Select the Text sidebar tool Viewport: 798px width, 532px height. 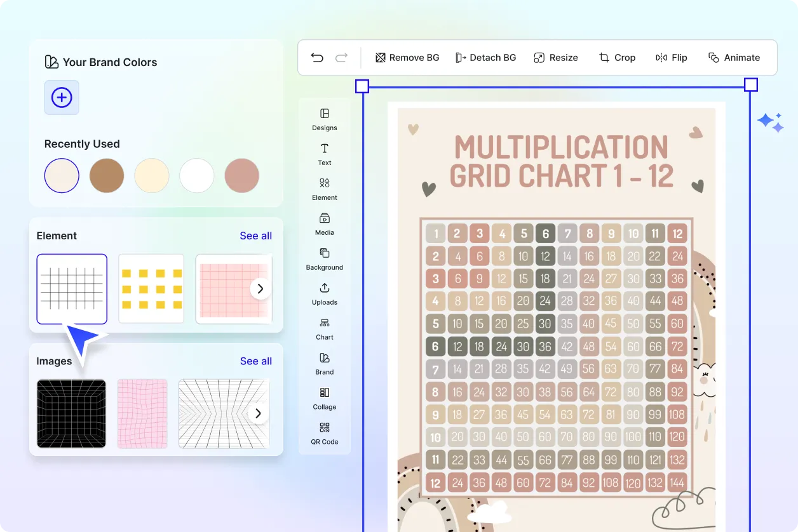click(x=325, y=154)
